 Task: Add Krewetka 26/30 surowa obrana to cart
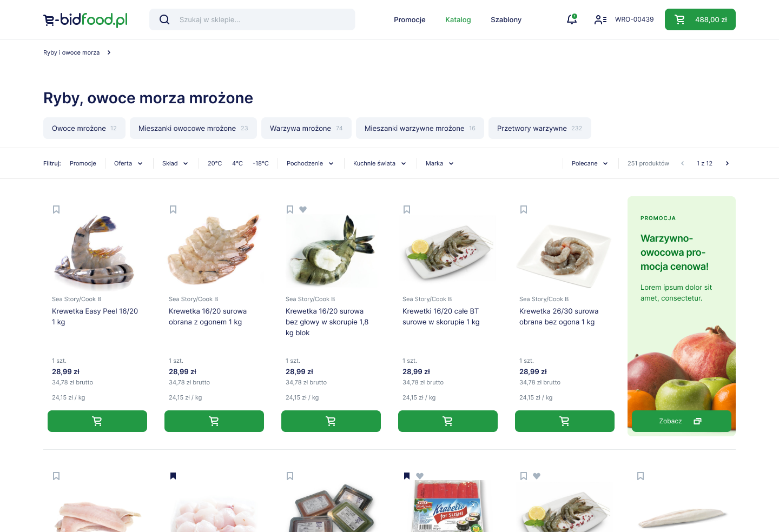(x=565, y=421)
